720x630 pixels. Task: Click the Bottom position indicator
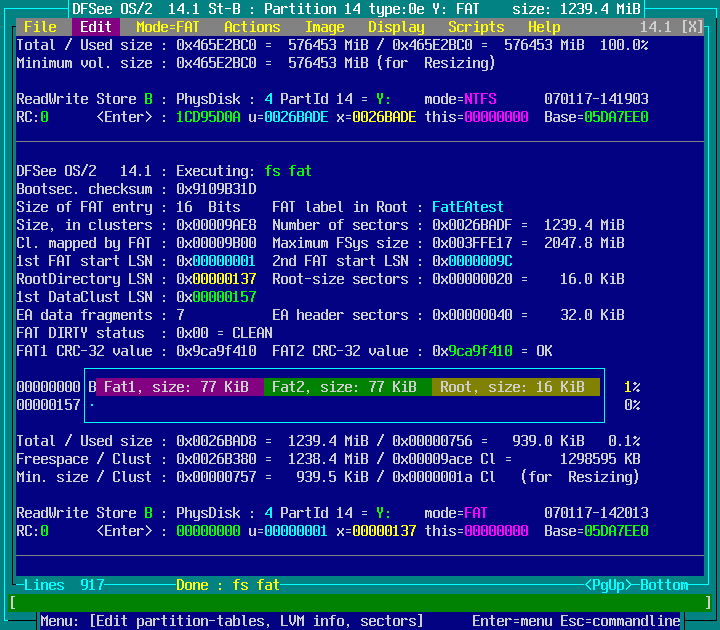[664, 585]
